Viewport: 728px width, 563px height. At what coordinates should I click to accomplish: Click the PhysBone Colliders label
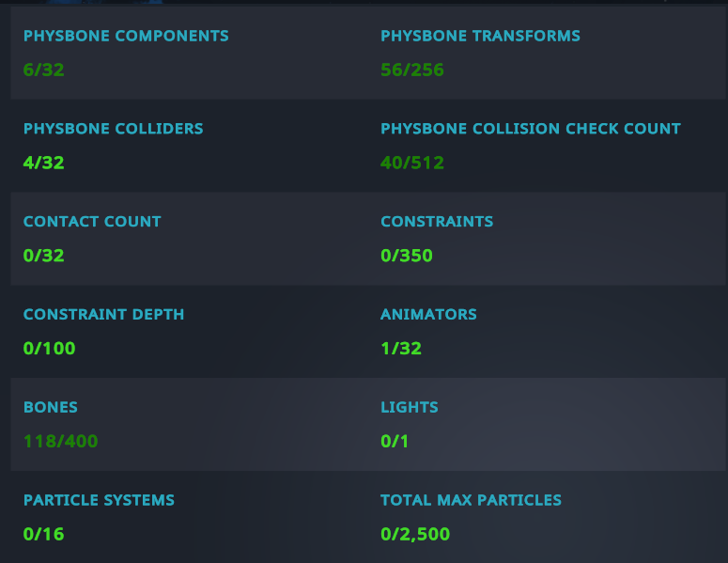pos(114,129)
